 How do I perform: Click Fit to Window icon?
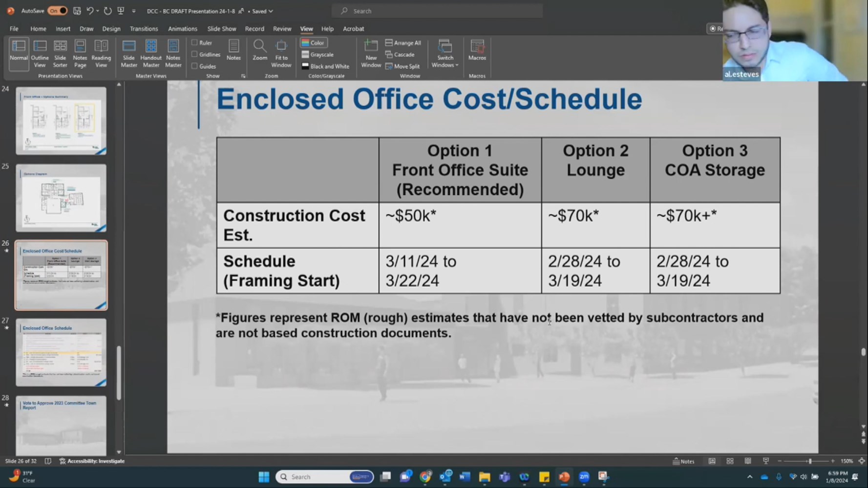(281, 47)
